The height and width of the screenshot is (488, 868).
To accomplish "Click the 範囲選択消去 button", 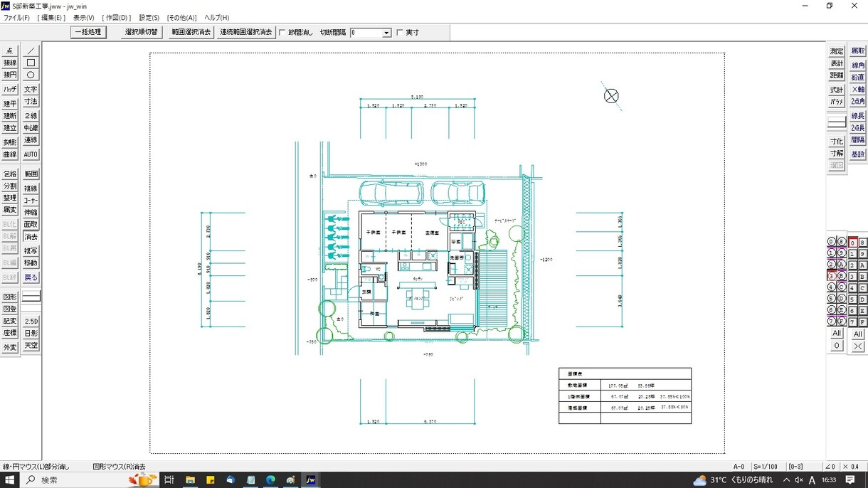I will pyautogui.click(x=191, y=32).
